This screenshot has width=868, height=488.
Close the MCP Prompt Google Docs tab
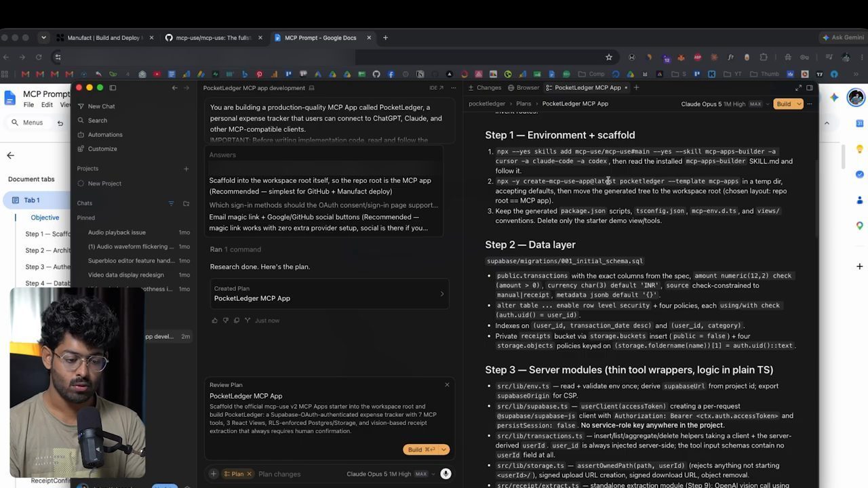[368, 38]
